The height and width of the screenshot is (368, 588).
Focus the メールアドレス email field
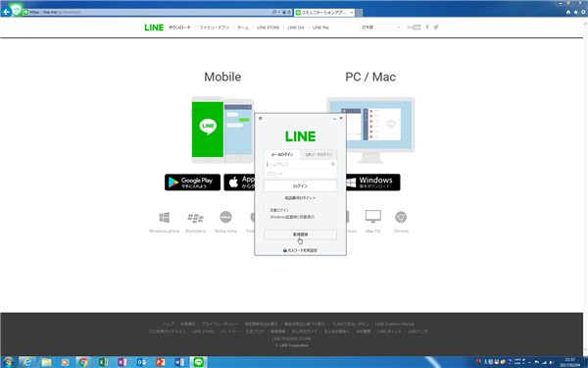301,165
